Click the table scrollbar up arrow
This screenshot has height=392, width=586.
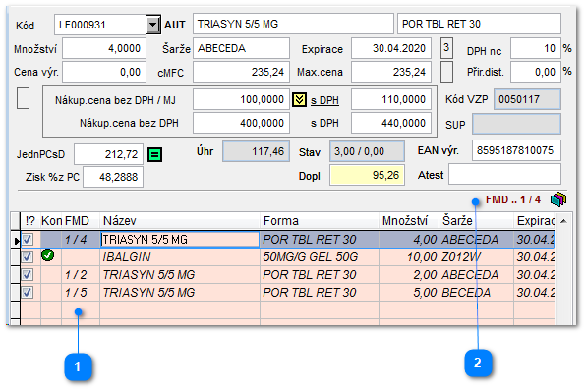point(563,221)
